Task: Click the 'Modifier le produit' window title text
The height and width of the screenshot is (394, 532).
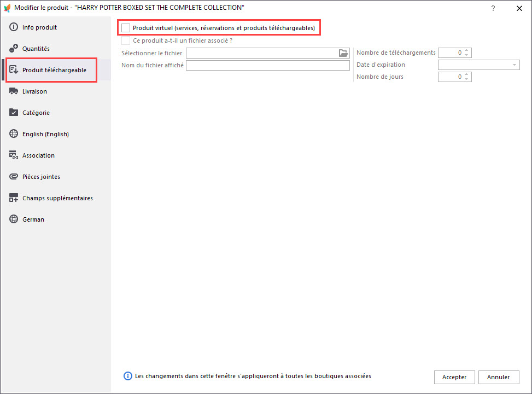Action: coord(129,8)
